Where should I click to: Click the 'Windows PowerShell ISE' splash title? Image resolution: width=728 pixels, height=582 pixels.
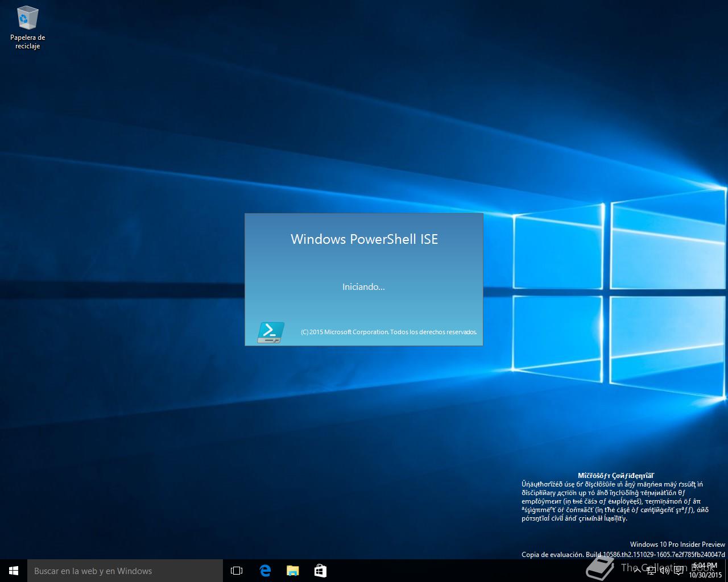click(365, 239)
